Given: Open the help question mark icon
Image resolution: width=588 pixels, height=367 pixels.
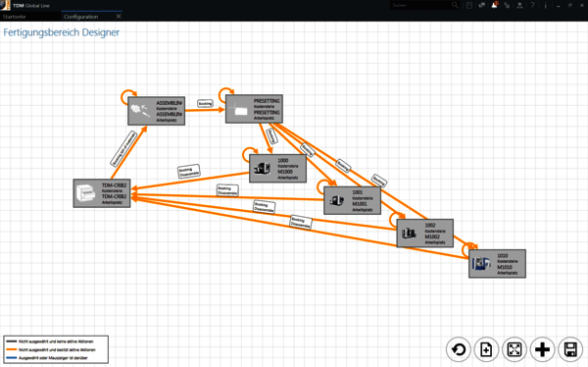Looking at the screenshot, I should 532,5.
